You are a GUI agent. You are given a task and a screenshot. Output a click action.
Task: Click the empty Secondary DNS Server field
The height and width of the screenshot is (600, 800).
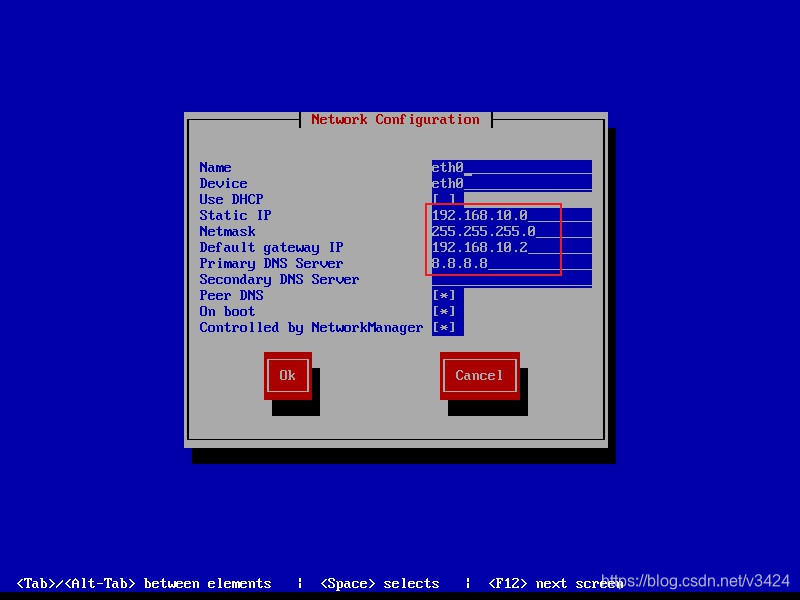pyautogui.click(x=512, y=279)
